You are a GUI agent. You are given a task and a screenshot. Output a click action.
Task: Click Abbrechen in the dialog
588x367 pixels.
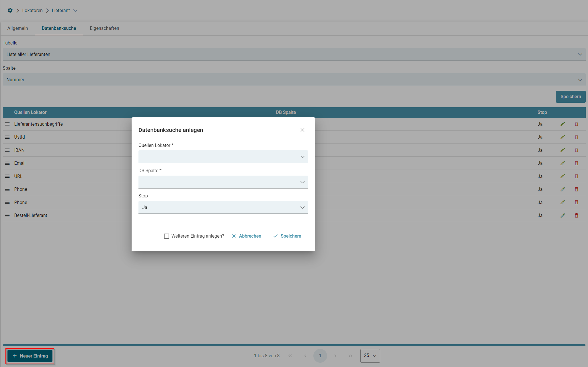click(x=247, y=236)
